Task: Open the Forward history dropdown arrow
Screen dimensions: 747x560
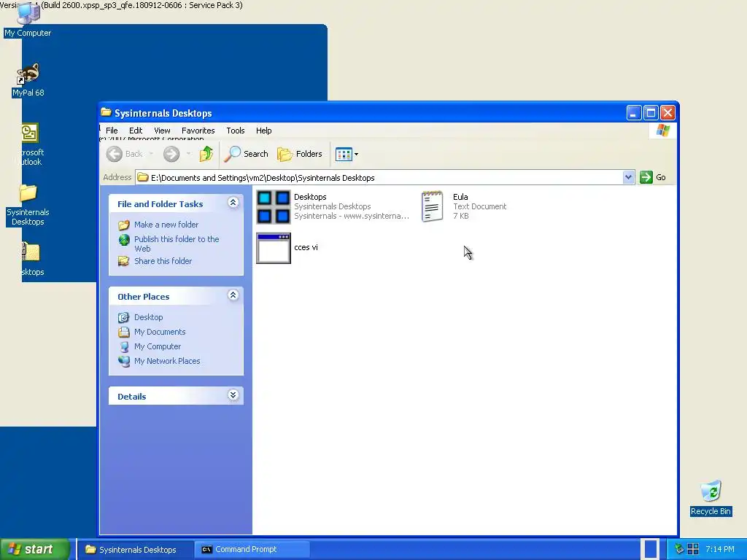Action: coord(189,154)
